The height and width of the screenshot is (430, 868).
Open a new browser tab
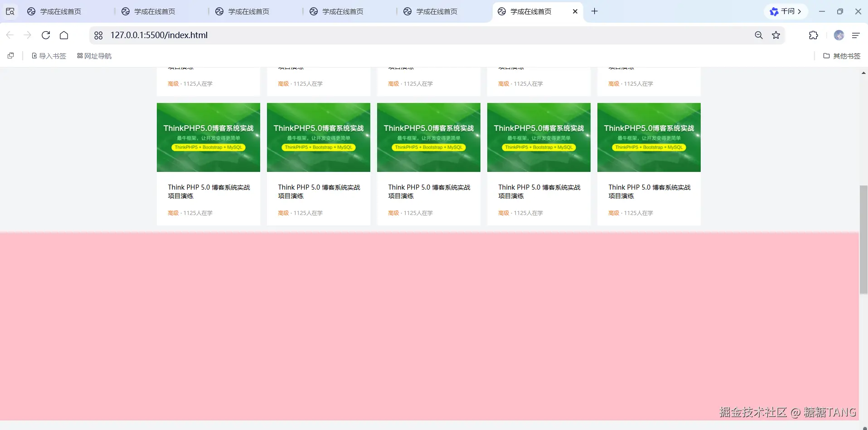(x=595, y=11)
